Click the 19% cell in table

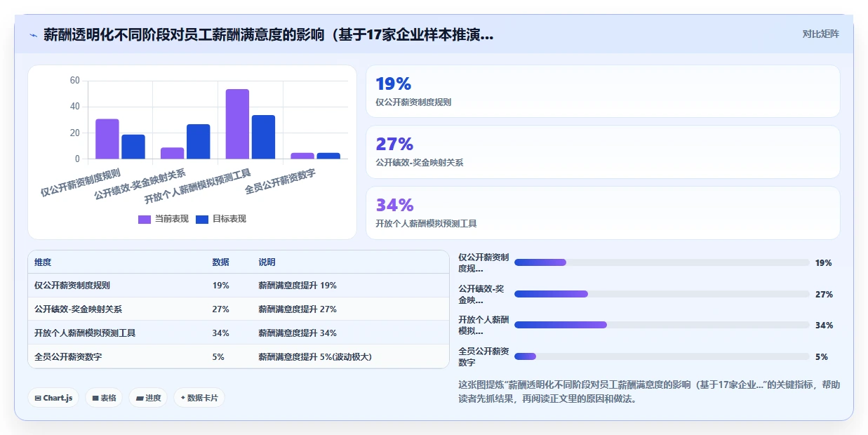pyautogui.click(x=221, y=286)
